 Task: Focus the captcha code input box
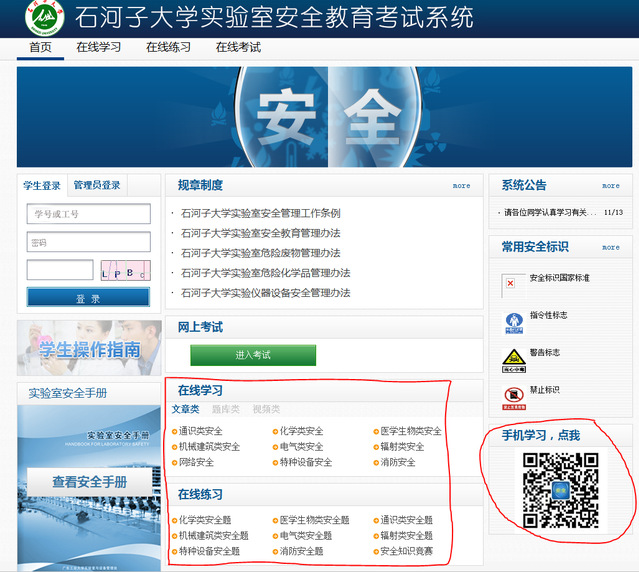pyautogui.click(x=60, y=270)
